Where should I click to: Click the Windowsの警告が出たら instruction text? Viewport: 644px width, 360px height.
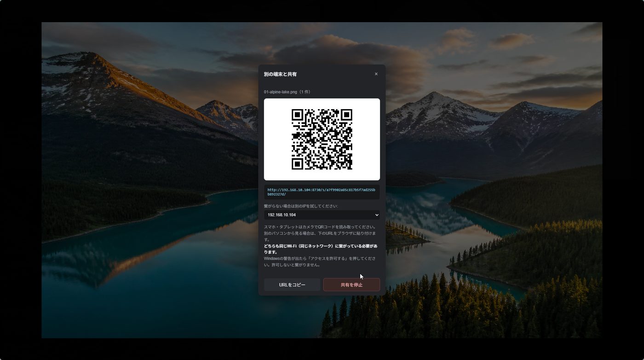(320, 261)
